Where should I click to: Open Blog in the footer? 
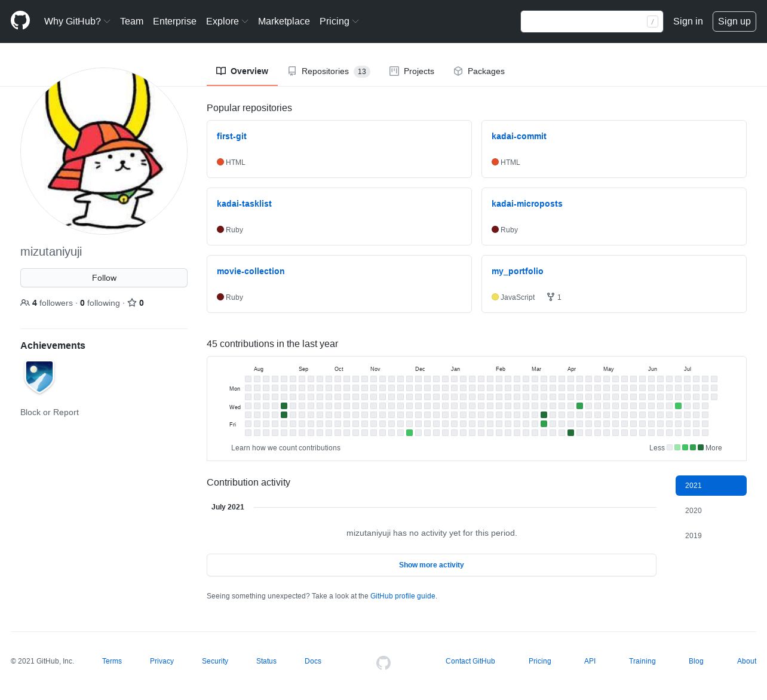click(696, 661)
